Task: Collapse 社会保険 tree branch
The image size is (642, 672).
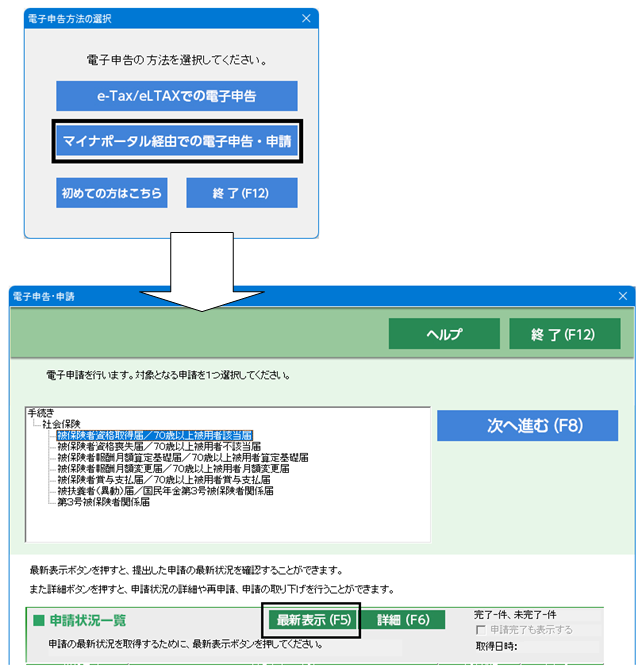Action: (61, 424)
